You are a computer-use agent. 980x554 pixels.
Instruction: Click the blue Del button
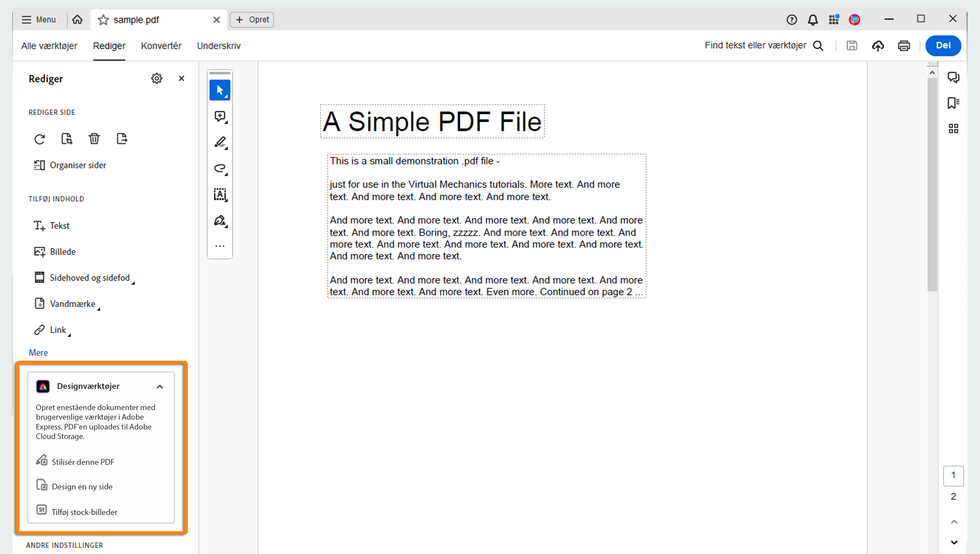[x=943, y=46]
